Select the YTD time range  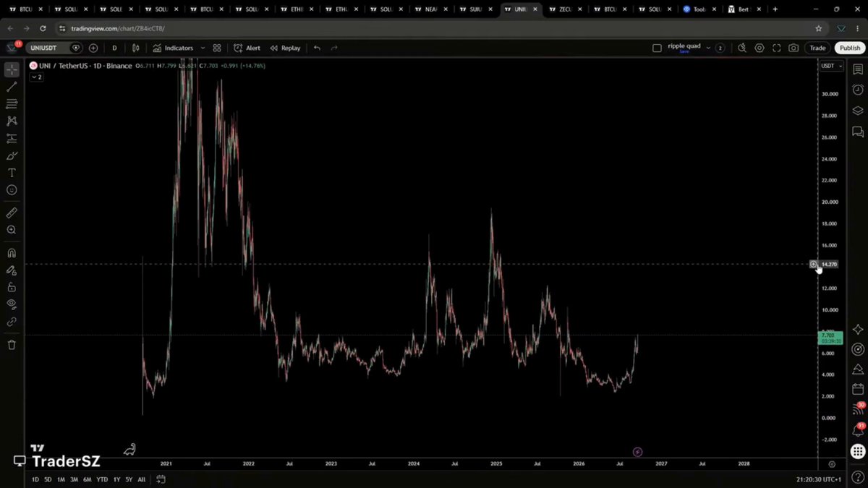[x=102, y=479]
